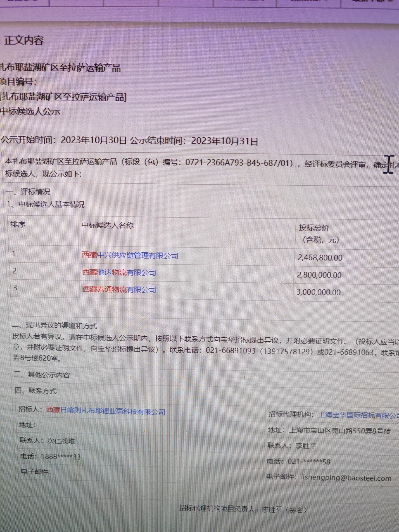Image resolution: width=399 pixels, height=532 pixels.
Task: Click rank number 1 in table
Action: click(x=14, y=254)
